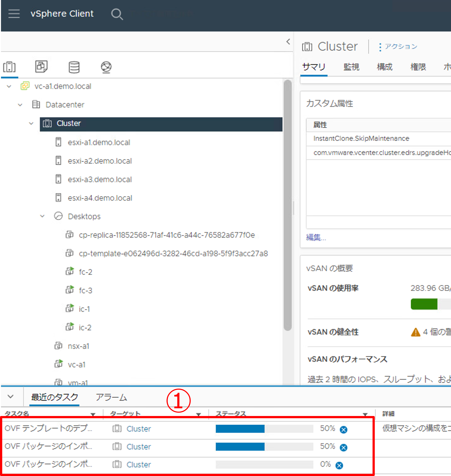Viewport: 451px width, 476px height.
Task: Collapse the recent tasks bottom panel
Action: tap(11, 397)
